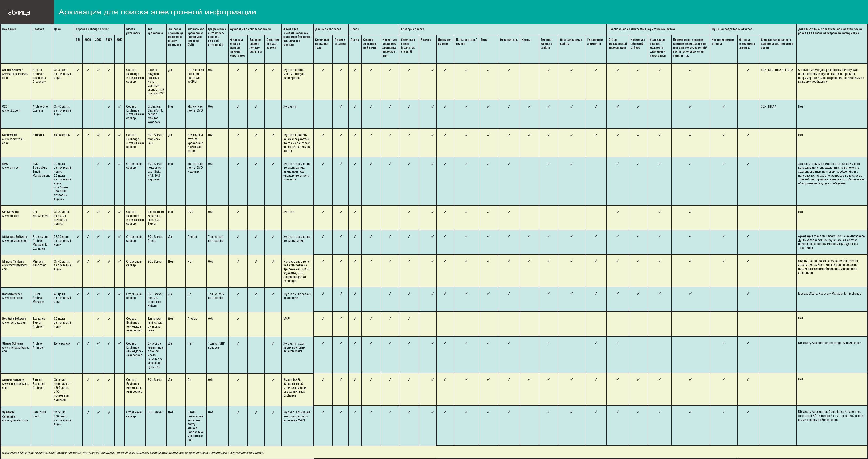Click the Компания column header
This screenshot has height=459, width=868.
click(9, 29)
